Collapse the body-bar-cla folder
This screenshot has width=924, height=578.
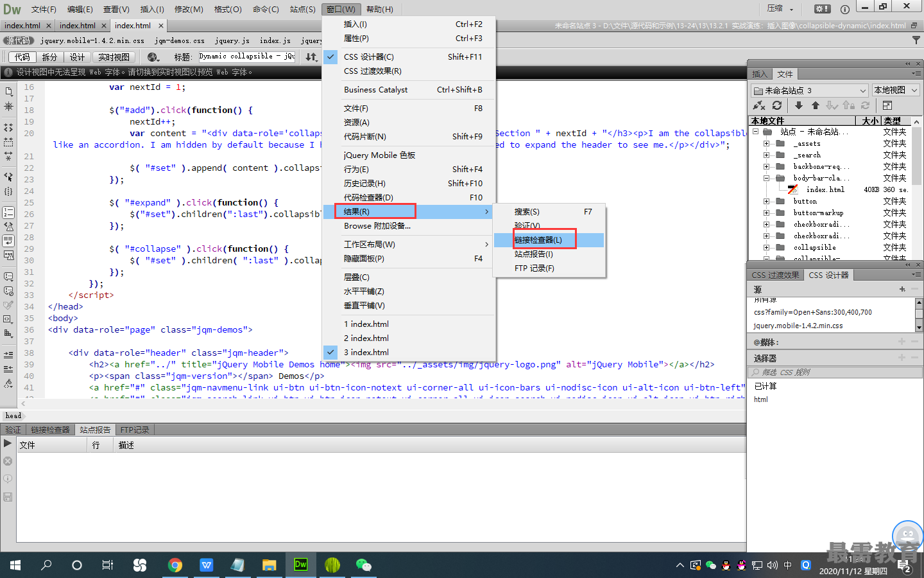(x=766, y=179)
